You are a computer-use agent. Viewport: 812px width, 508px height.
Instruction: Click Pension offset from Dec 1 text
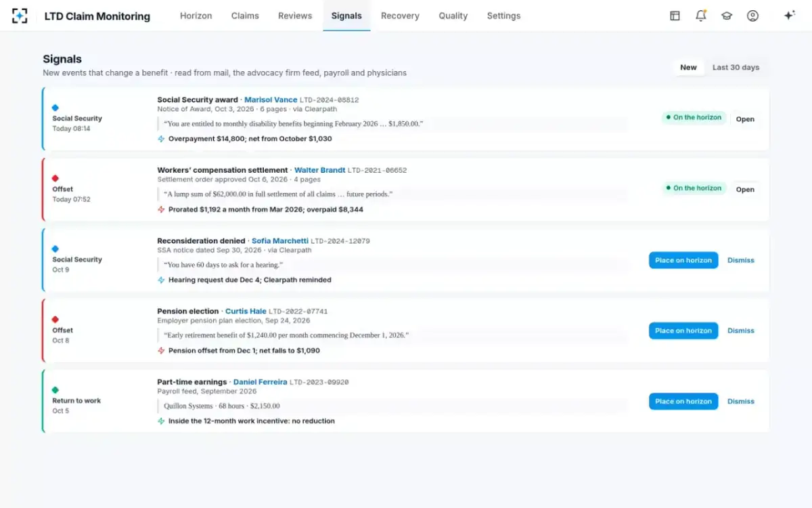click(x=244, y=350)
